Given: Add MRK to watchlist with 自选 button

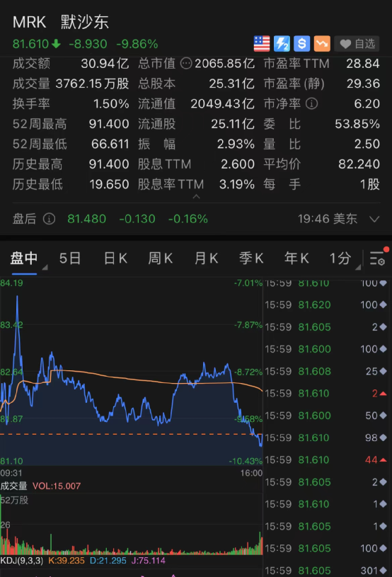Looking at the screenshot, I should 357,44.
